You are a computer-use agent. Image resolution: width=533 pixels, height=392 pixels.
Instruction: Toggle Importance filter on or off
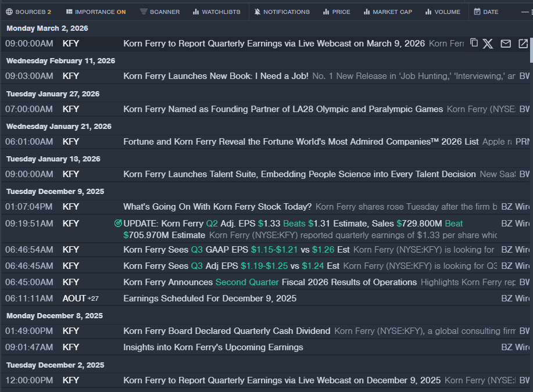95,12
